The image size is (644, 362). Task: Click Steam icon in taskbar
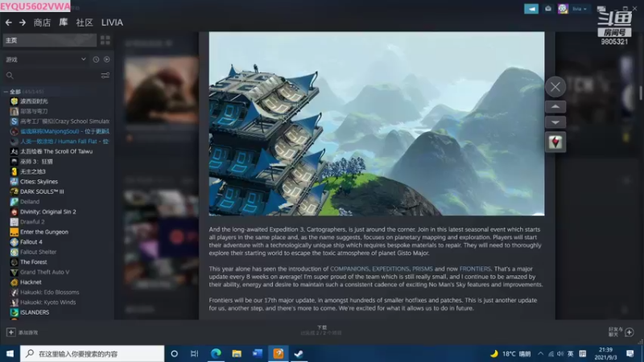[x=299, y=353]
